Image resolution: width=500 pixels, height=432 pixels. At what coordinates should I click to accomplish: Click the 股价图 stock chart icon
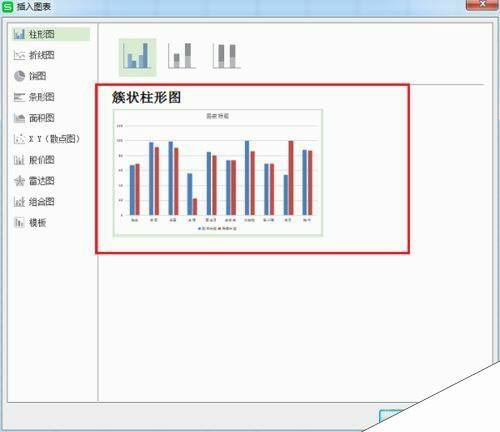click(19, 160)
